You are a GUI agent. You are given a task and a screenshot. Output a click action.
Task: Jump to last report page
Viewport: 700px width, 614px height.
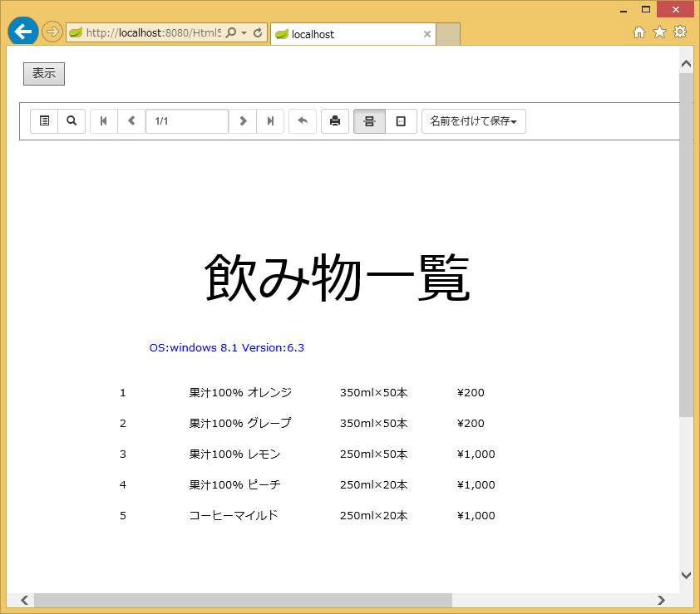(270, 121)
